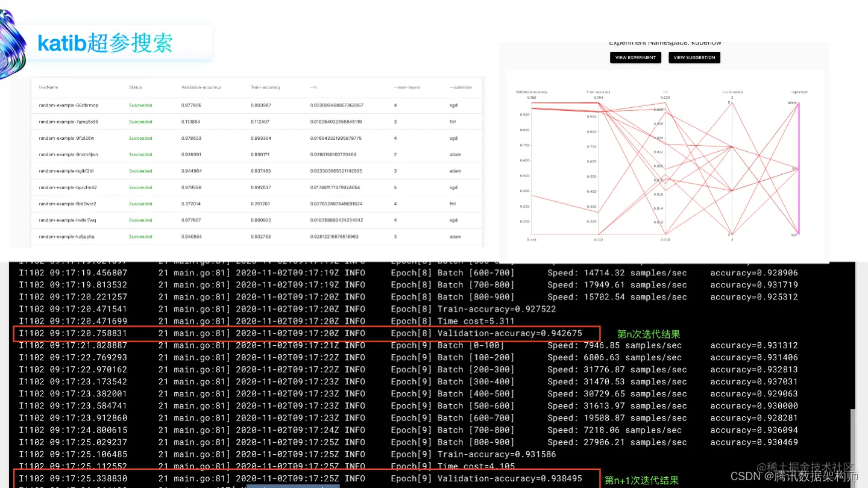Open trial random-example-56dbrmbp
868x488 pixels.
click(69, 105)
